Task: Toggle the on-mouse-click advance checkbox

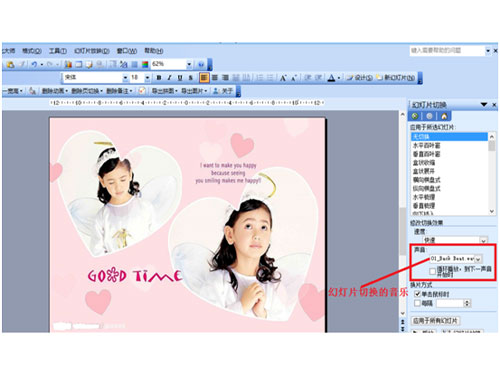Action: pyautogui.click(x=417, y=294)
